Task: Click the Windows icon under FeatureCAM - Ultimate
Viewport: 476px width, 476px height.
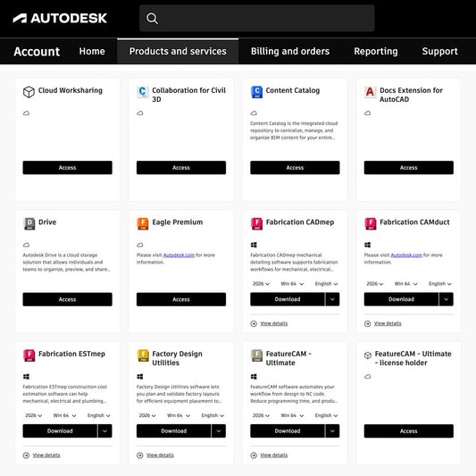Action: [254, 377]
